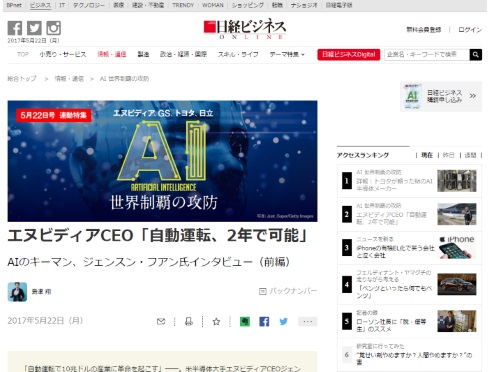490x372 pixels.
Task: Open ranking 5 ローソン社長 article link
Action: pyautogui.click(x=391, y=325)
